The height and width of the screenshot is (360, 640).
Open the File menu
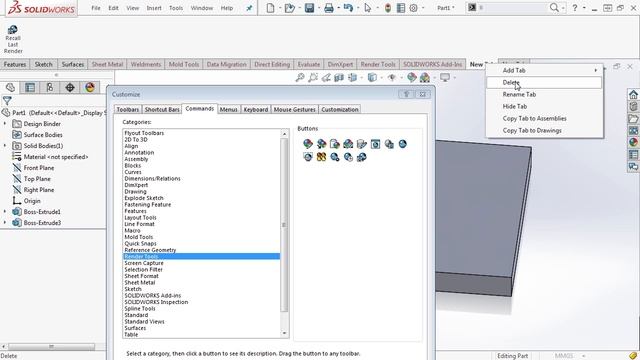pyautogui.click(x=96, y=8)
